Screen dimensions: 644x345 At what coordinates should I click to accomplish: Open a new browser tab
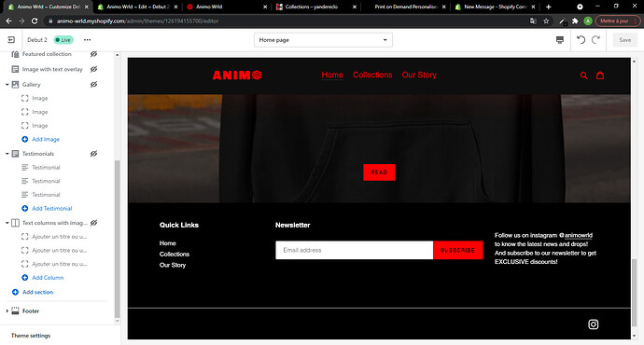click(x=548, y=7)
